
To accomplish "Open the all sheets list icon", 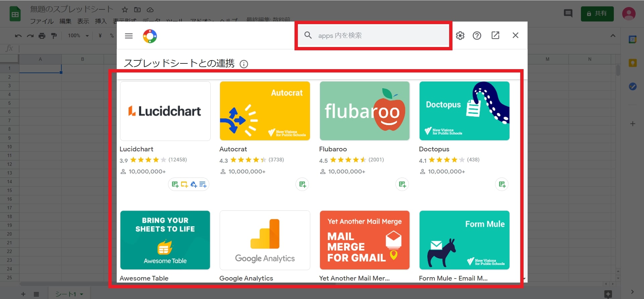I will tap(36, 294).
